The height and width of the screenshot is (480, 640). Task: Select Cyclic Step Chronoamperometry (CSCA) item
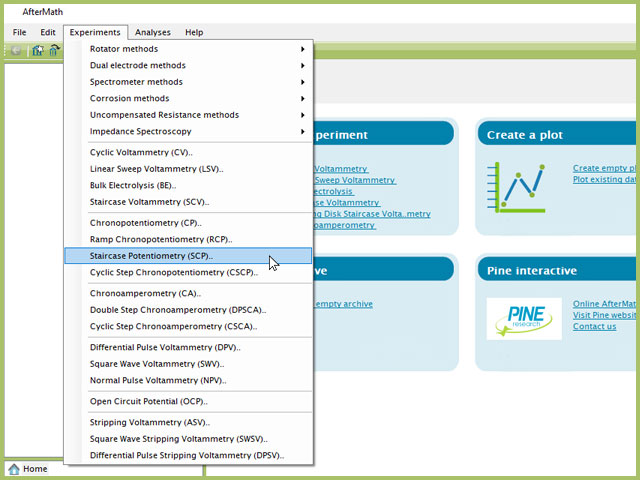(x=189, y=327)
